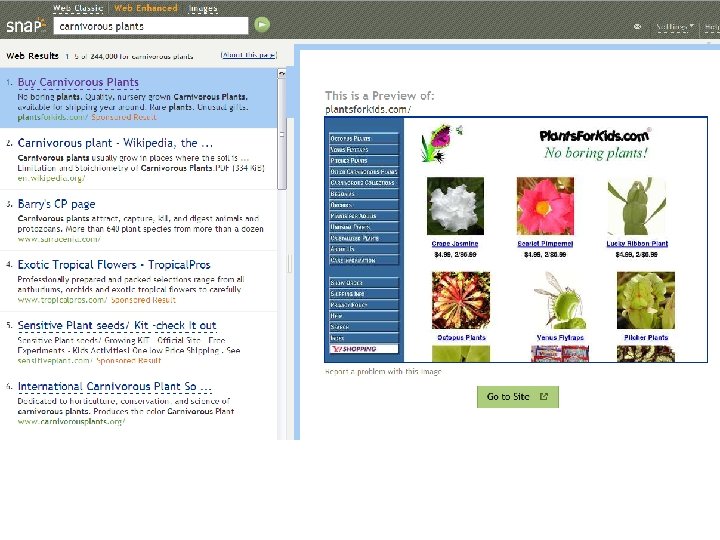The height and width of the screenshot is (540, 720).
Task: Open the Settings dropdown menu
Action: [x=675, y=27]
